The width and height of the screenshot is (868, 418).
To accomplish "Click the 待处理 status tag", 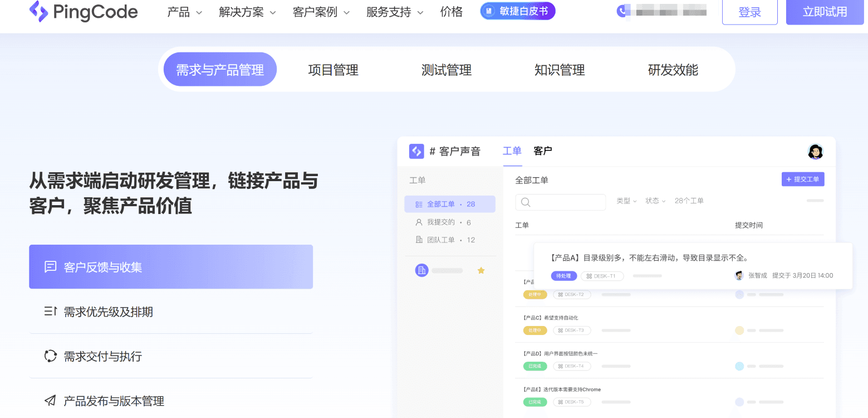I will (x=563, y=276).
